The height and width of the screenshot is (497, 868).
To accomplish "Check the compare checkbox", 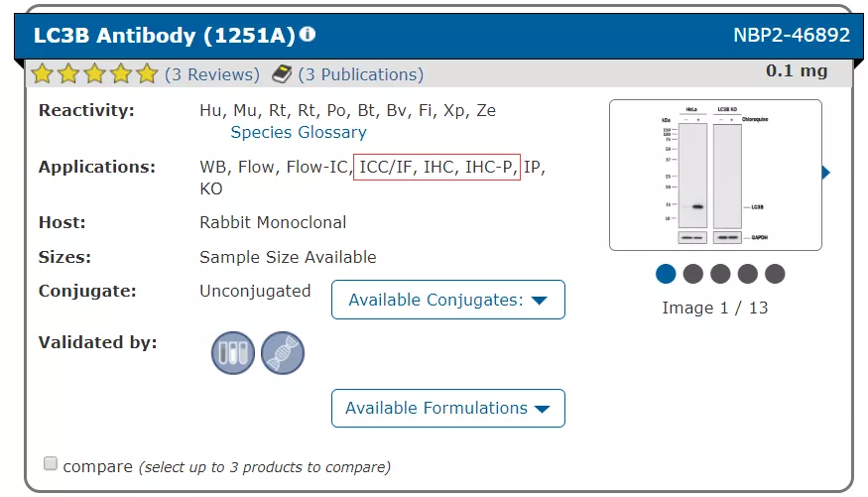I will tap(51, 464).
